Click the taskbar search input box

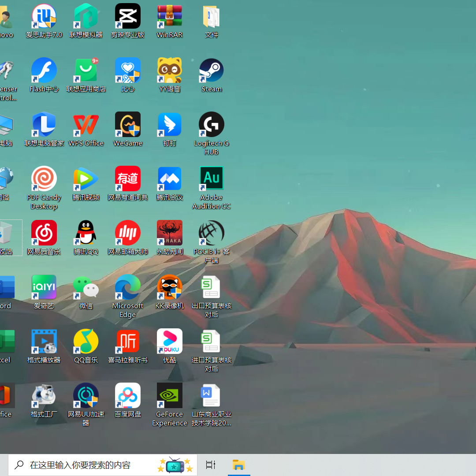(93, 465)
